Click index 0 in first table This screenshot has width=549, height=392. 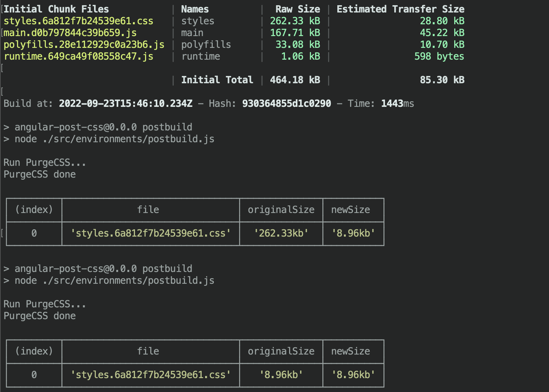(x=34, y=233)
